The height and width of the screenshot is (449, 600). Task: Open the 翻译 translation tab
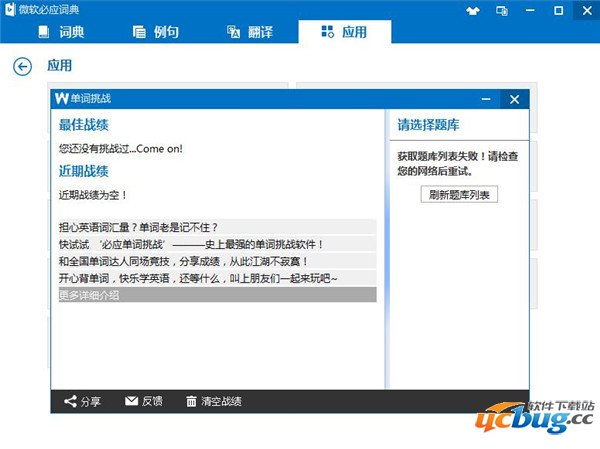[x=249, y=32]
